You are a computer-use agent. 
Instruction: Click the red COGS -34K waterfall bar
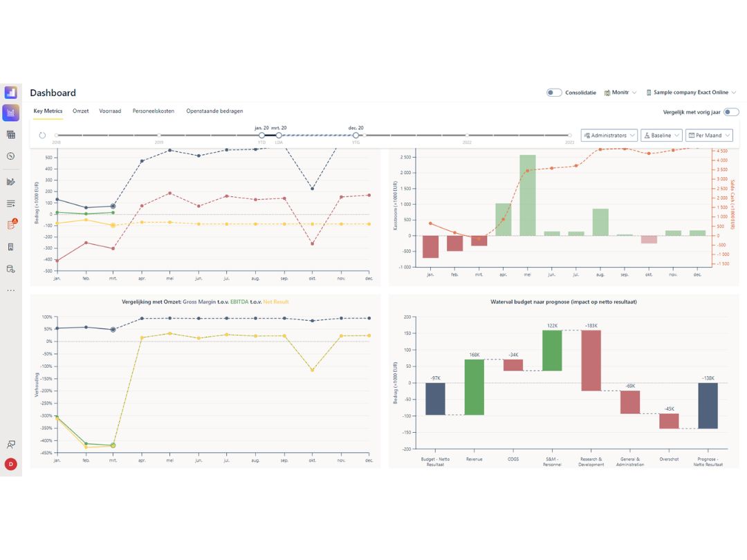click(x=513, y=365)
